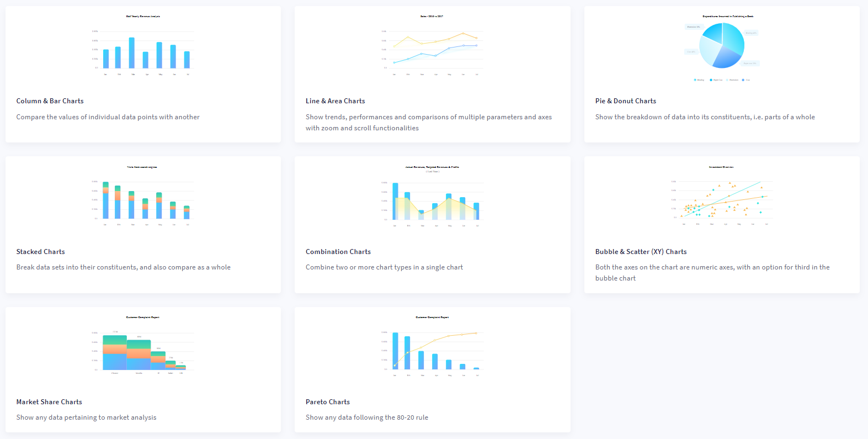Open "Bubble & Scatter (XY) Charts" title
Viewport: 868px width, 439px height.
click(x=641, y=252)
